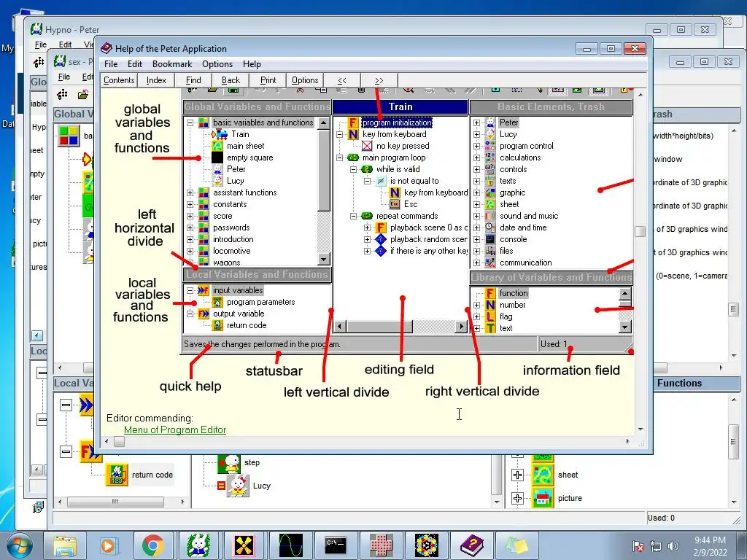Open File menu of Hypno - Peter window
The image size is (747, 560).
[x=41, y=44]
